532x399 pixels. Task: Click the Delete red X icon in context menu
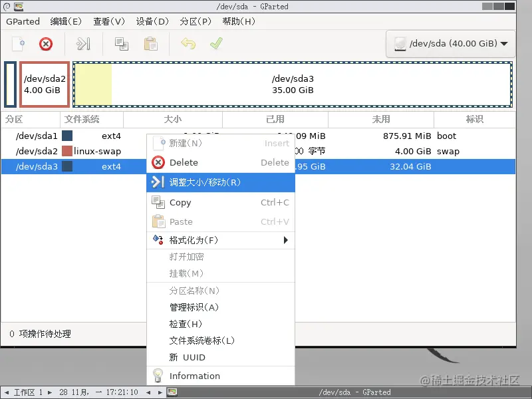coord(158,162)
